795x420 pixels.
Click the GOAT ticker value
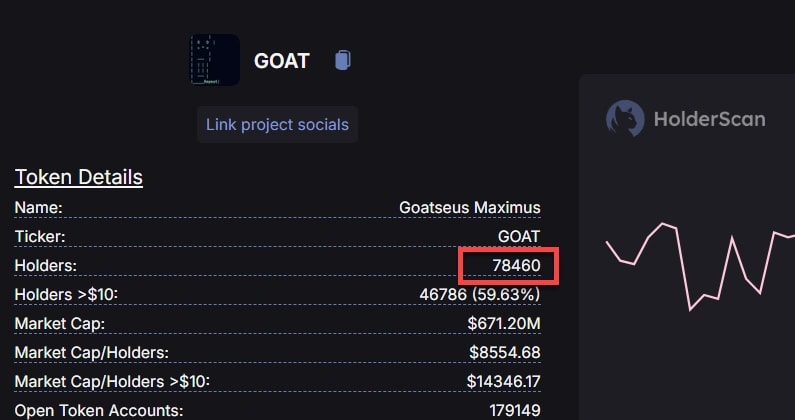pos(519,237)
